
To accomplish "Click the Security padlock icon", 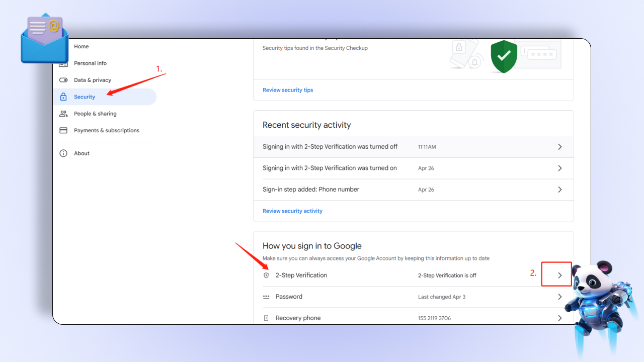I will click(x=63, y=97).
